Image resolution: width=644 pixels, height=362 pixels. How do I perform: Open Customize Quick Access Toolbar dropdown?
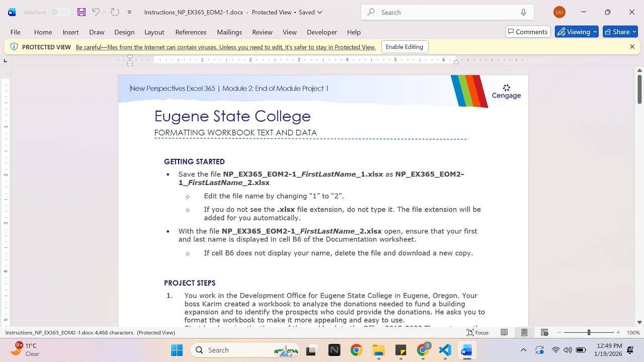[129, 12]
